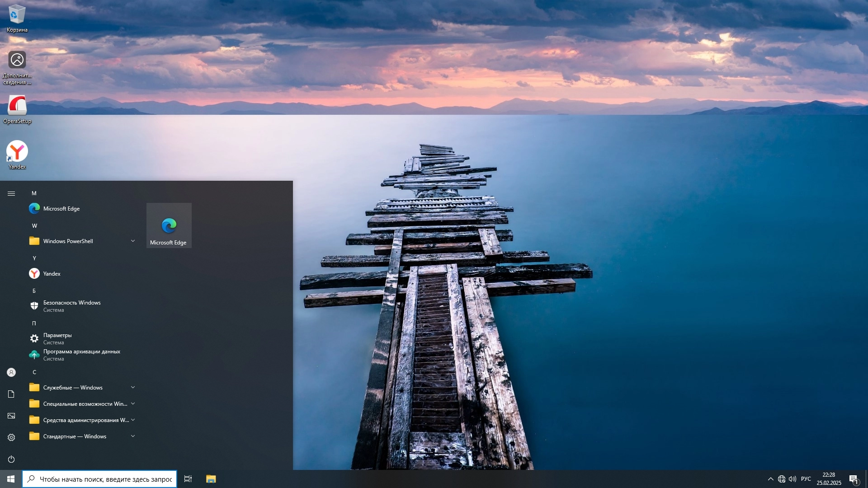Open Pictures icon in Start sidebar
The height and width of the screenshot is (488, 868).
[11, 416]
